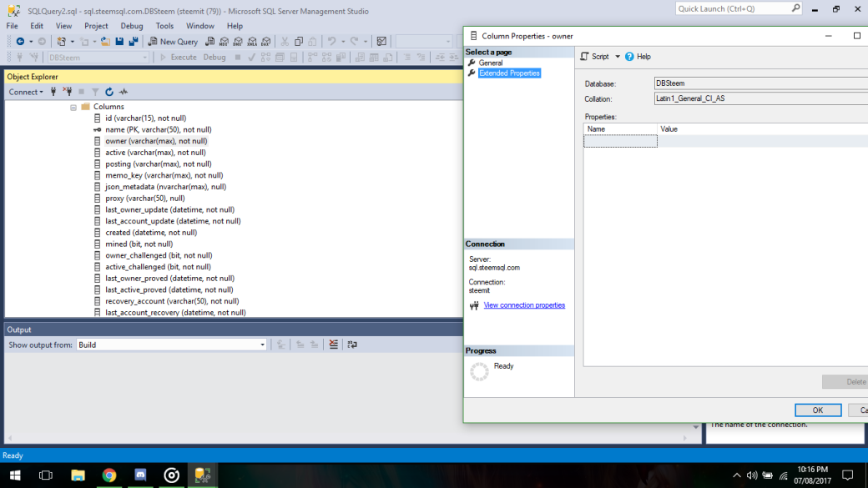Viewport: 868px width, 488px height.
Task: Select the General page in Column Properties
Action: pos(491,63)
